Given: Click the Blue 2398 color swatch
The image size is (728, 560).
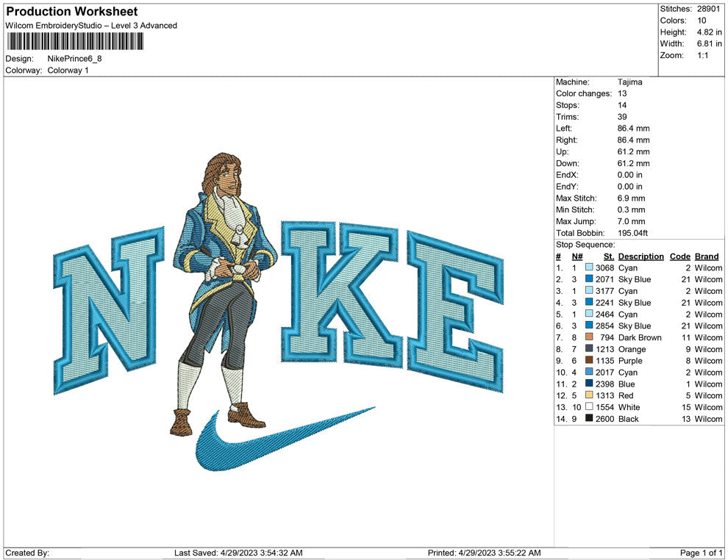Looking at the screenshot, I should coord(589,384).
